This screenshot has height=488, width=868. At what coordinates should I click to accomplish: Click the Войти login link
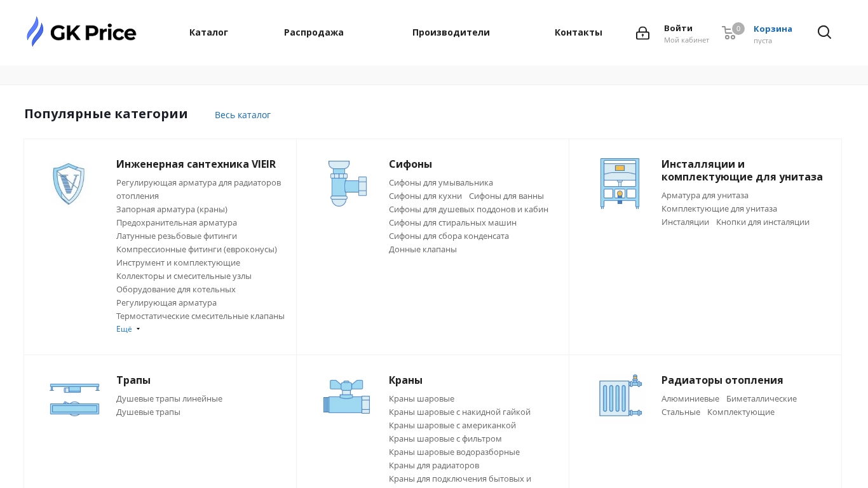(x=678, y=28)
